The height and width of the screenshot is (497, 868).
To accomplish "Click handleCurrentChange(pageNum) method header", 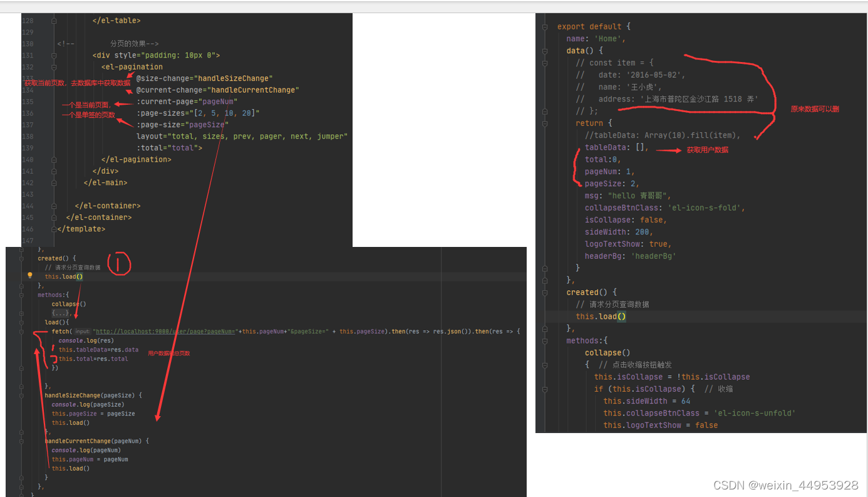I will point(96,441).
